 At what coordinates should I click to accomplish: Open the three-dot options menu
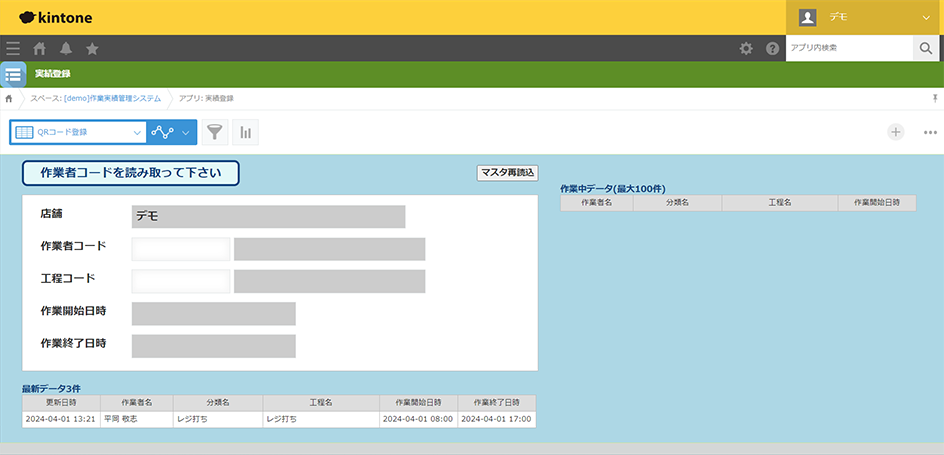[x=930, y=132]
